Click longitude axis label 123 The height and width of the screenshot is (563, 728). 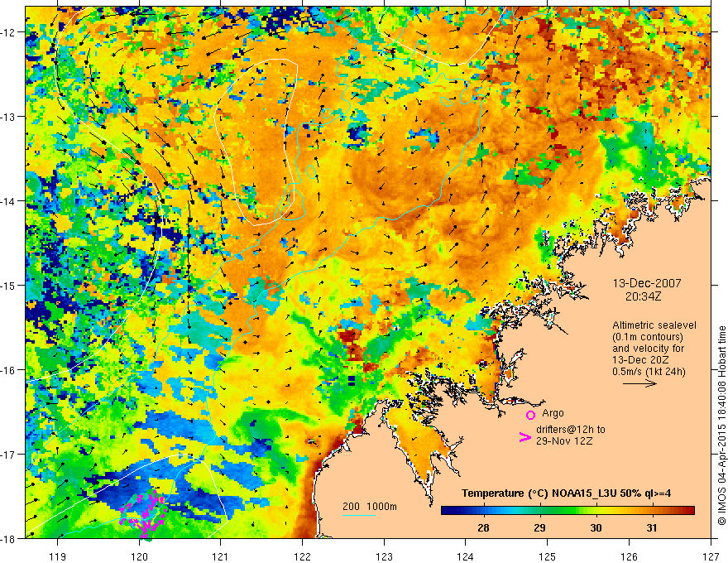click(384, 556)
